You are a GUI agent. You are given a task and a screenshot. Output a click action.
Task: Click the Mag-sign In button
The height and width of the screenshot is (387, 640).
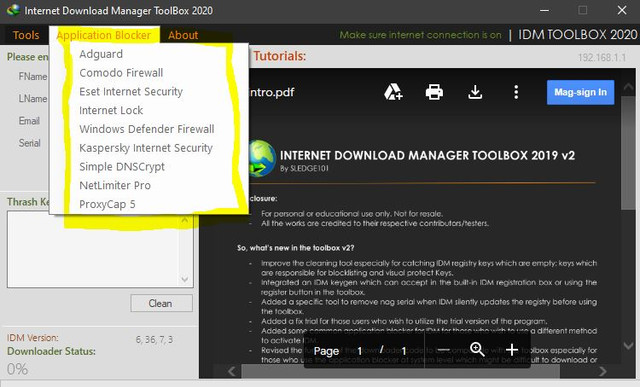[x=580, y=92]
